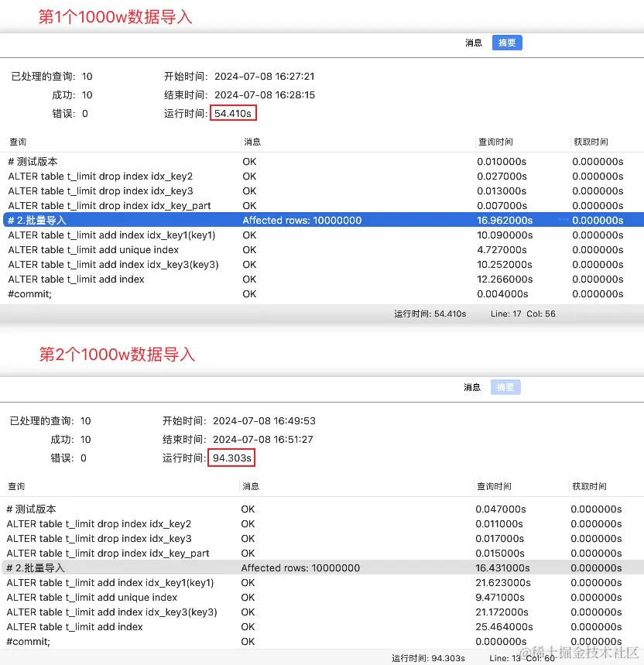Click start time 2024-07-08 16:49:53
Viewport: 644px width, 665px height.
(x=264, y=420)
